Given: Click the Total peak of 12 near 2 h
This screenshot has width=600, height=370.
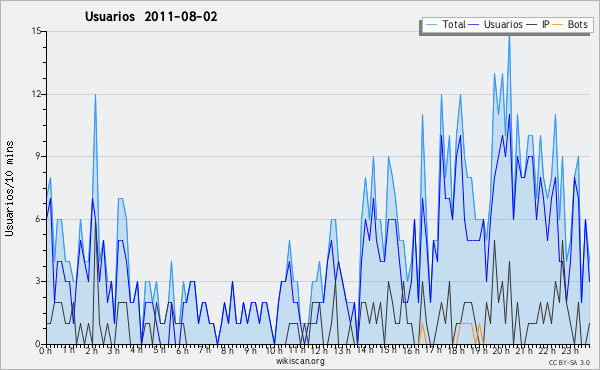Looking at the screenshot, I should click(95, 95).
